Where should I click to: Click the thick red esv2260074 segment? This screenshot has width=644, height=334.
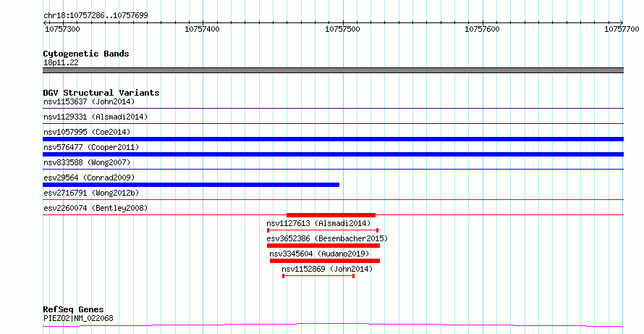[331, 215]
